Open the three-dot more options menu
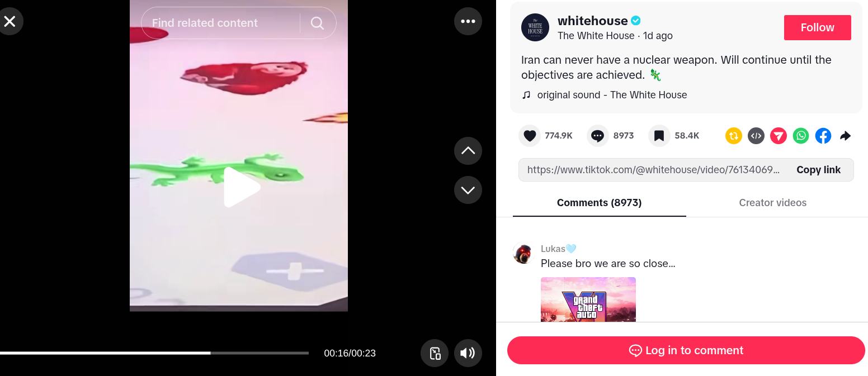The width and height of the screenshot is (868, 376). [x=468, y=21]
